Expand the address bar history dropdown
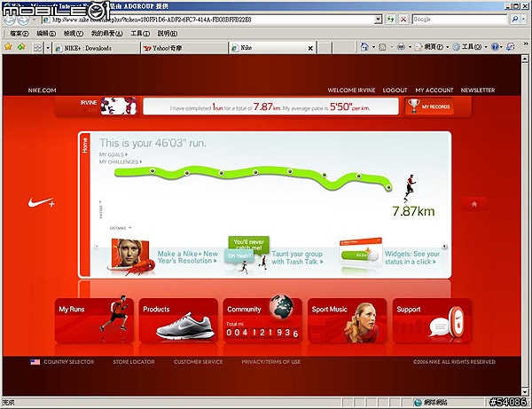The height and width of the screenshot is (409, 532). click(379, 20)
